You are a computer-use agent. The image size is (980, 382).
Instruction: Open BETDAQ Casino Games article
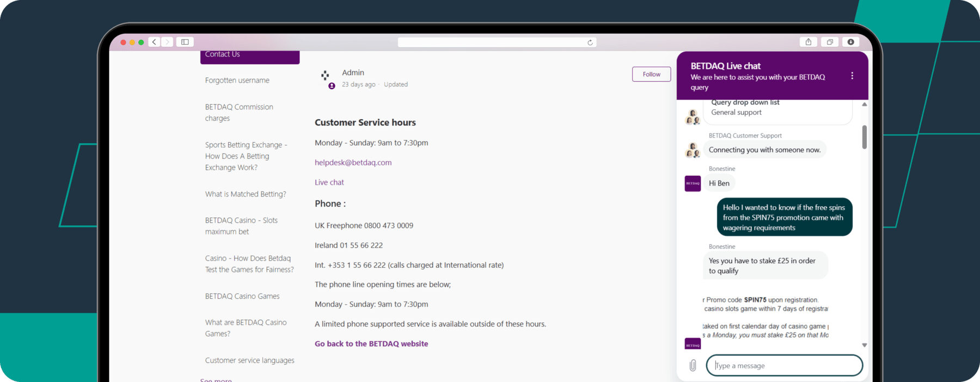tap(242, 296)
